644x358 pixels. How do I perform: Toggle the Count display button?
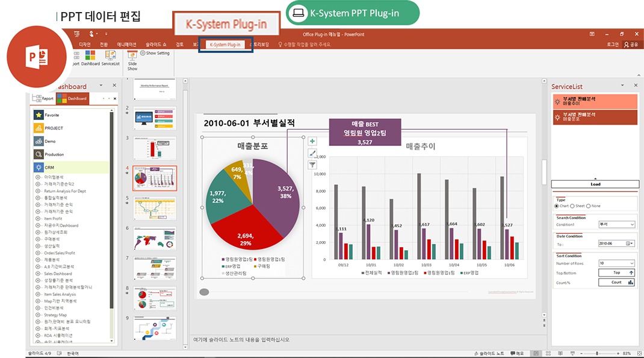pos(616,282)
